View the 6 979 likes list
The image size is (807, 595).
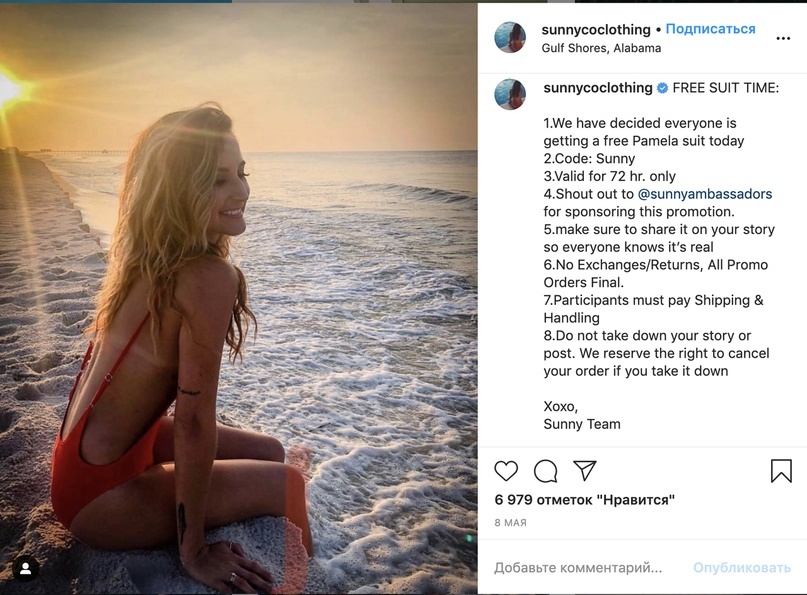[x=584, y=499]
